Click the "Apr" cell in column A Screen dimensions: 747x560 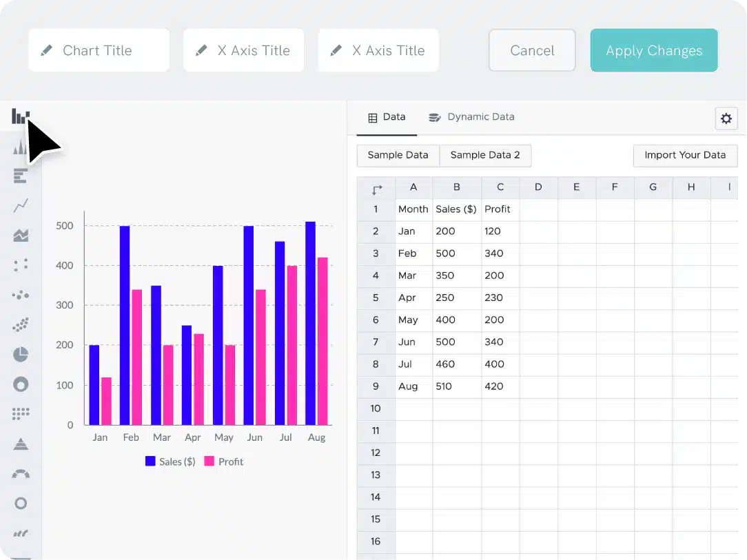[413, 298]
